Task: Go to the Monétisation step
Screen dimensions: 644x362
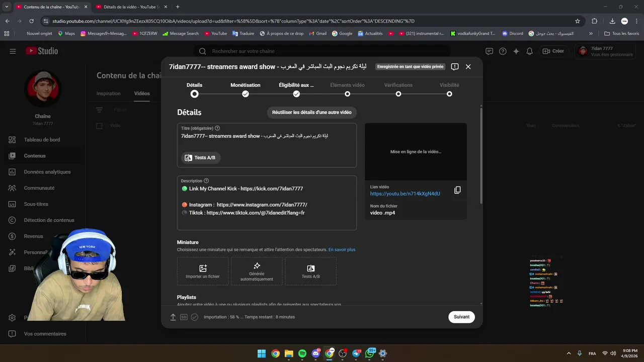Action: pos(246,89)
